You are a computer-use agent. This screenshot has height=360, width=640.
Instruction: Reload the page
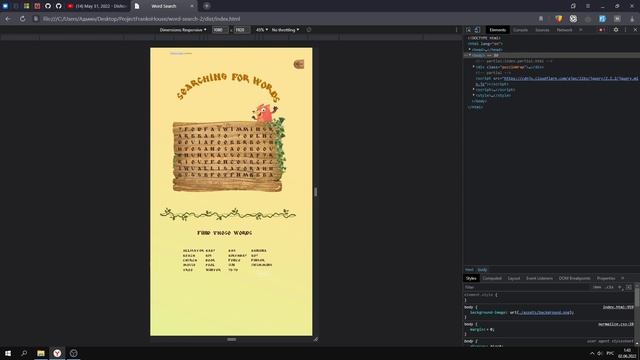[x=22, y=19]
